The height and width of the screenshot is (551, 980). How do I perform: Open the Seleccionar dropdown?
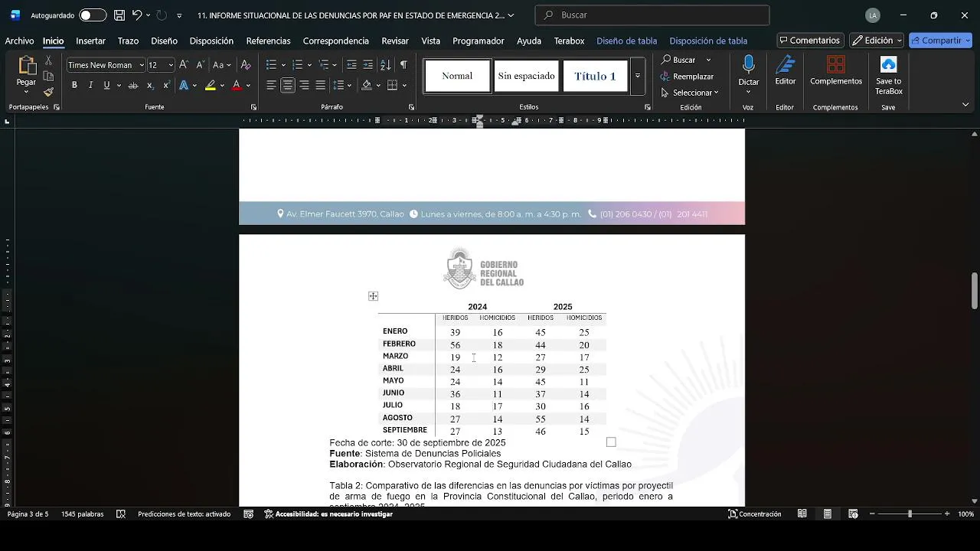pyautogui.click(x=690, y=93)
